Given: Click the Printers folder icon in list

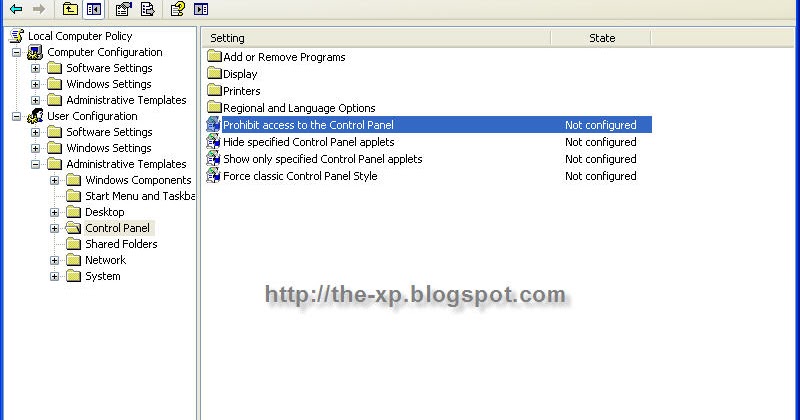Looking at the screenshot, I should [214, 90].
